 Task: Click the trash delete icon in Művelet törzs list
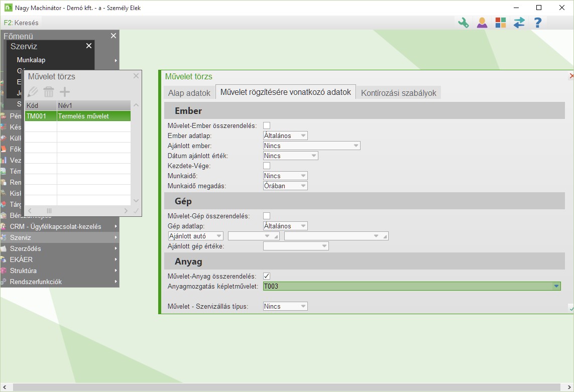click(x=49, y=92)
